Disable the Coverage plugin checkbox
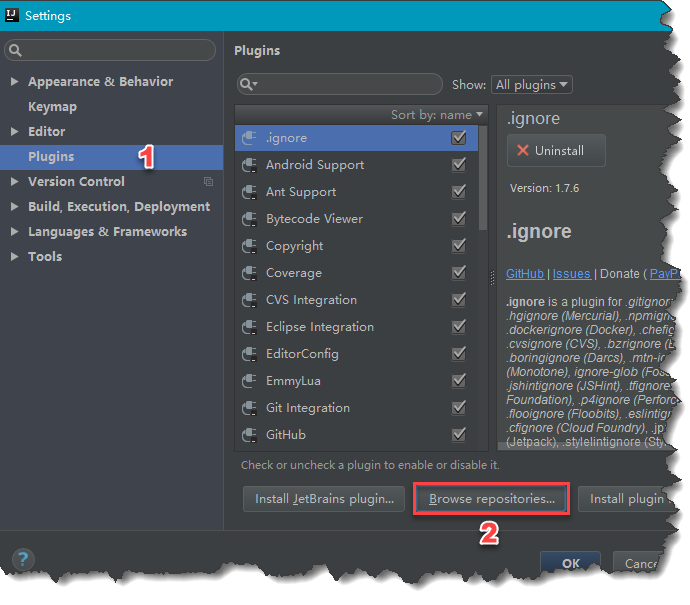 pos(459,273)
